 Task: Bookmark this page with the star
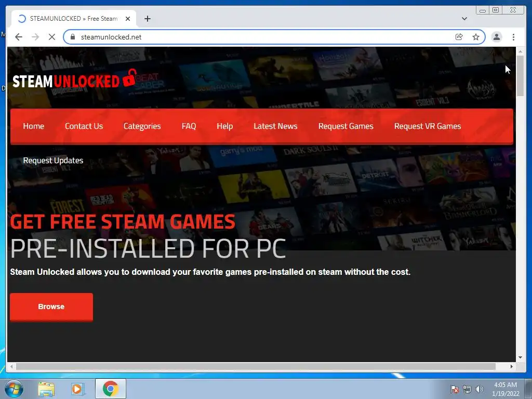476,37
